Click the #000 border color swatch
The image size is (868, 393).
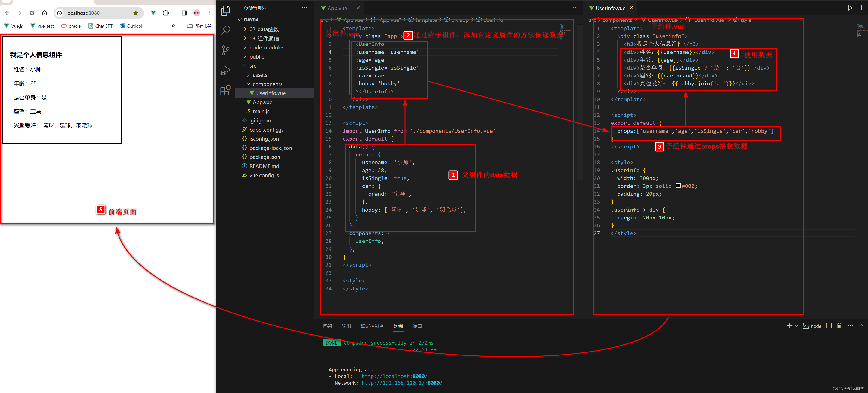click(678, 186)
